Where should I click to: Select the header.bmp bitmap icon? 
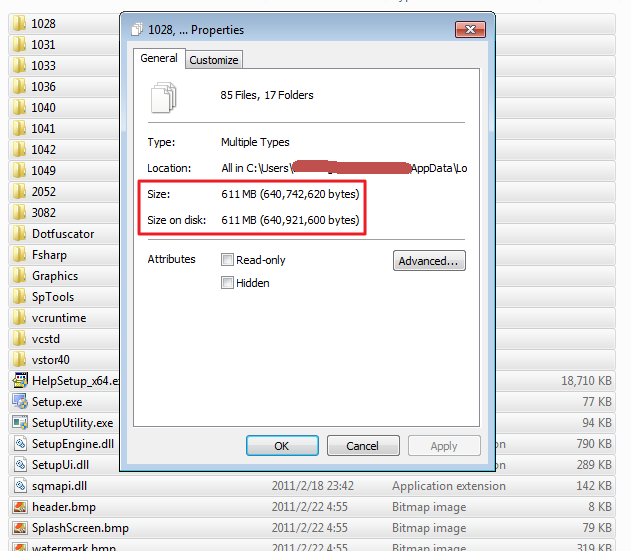tap(20, 506)
